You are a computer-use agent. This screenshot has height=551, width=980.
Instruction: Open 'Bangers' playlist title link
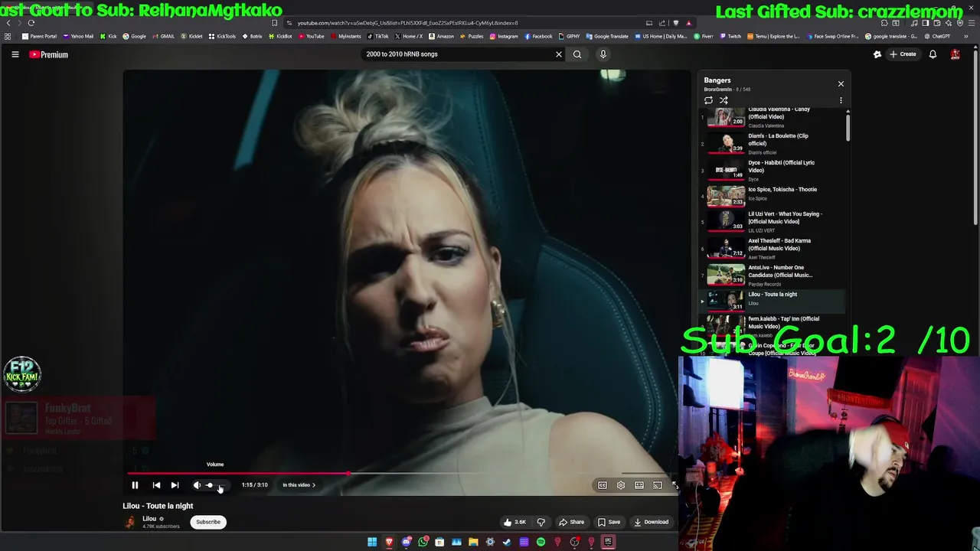[x=717, y=80]
